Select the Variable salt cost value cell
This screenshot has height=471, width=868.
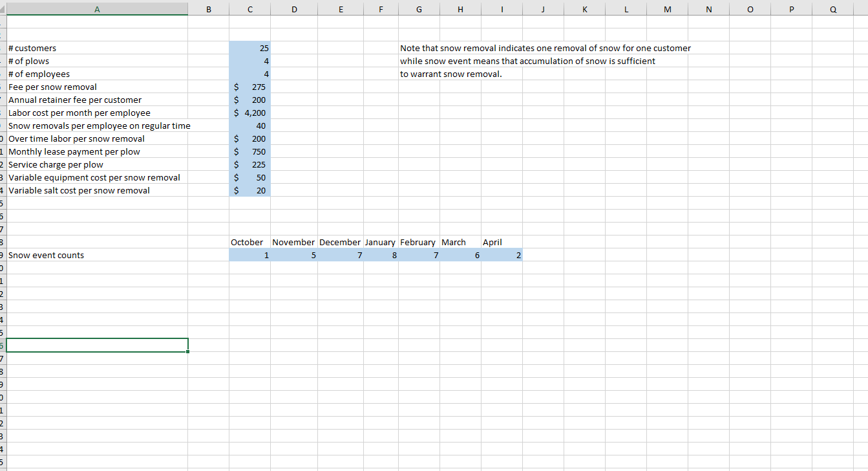[x=249, y=190]
